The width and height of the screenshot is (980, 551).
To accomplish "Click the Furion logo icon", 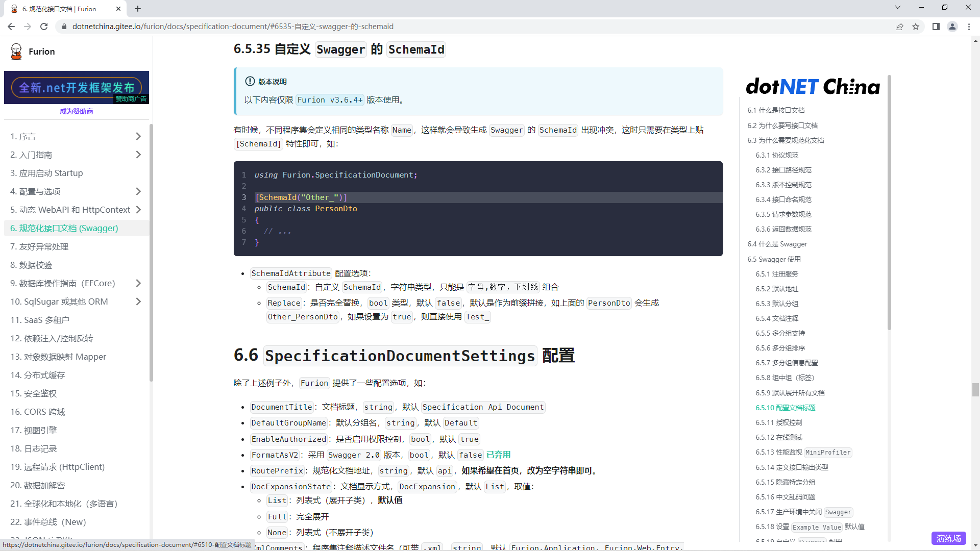I will tap(16, 52).
